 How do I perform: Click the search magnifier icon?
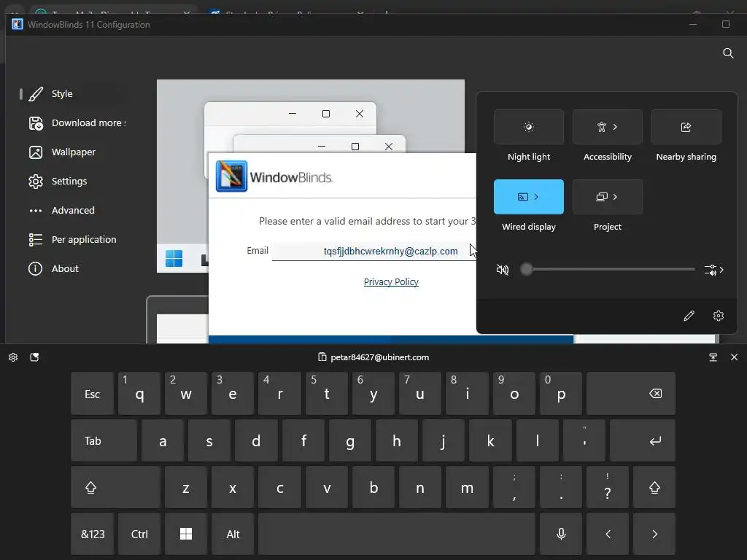tap(728, 52)
